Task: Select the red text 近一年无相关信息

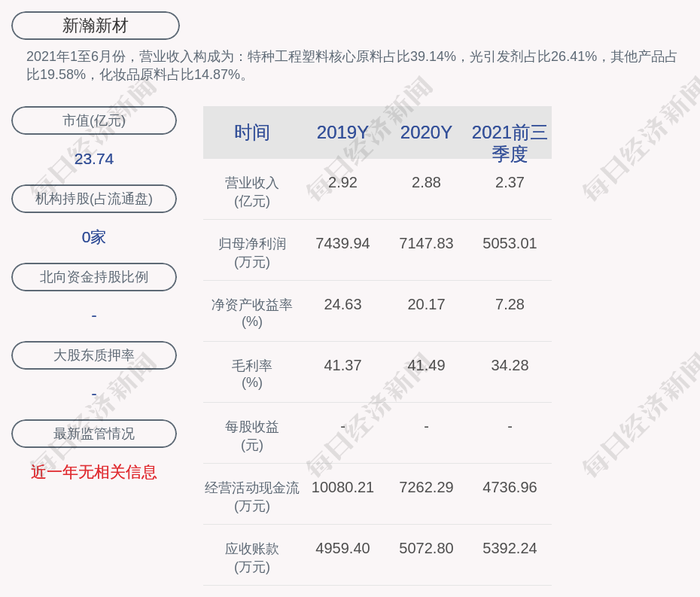Action: [x=94, y=472]
